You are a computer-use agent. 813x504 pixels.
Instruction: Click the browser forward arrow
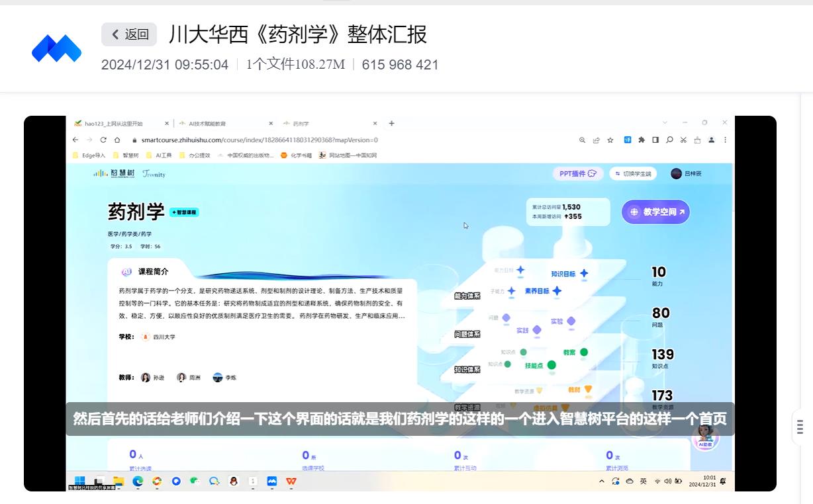point(89,140)
